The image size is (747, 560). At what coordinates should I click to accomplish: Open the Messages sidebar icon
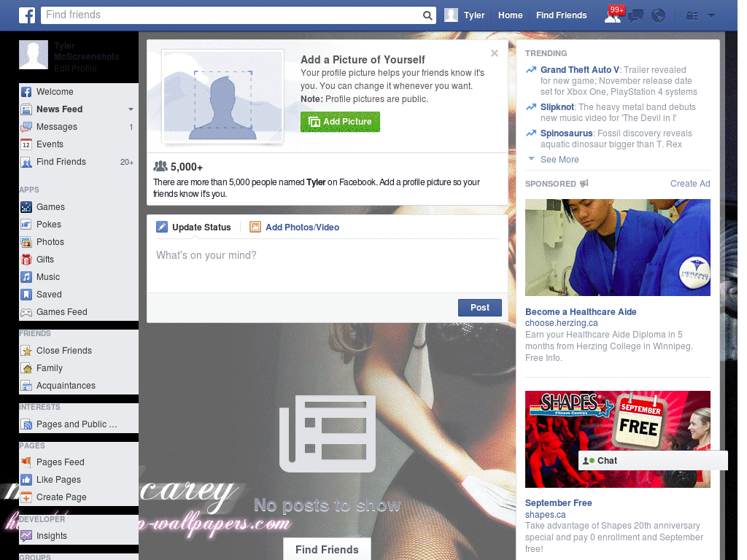(26, 127)
